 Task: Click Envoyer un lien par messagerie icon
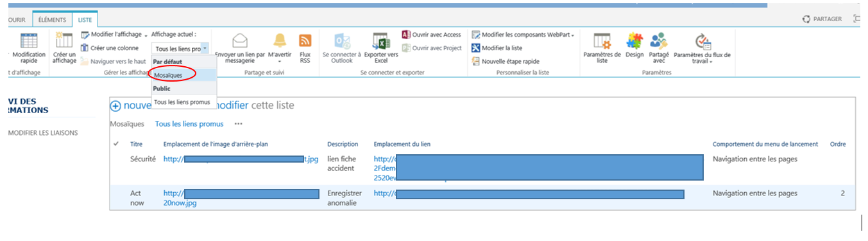coord(239,40)
